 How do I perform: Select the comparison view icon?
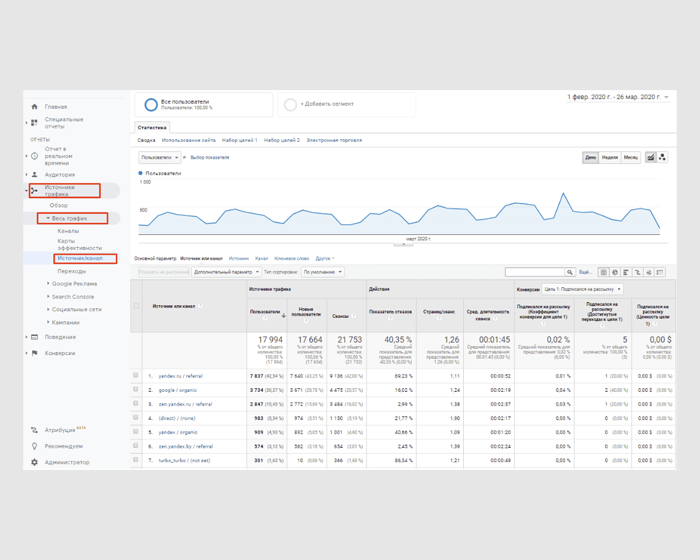[638, 272]
